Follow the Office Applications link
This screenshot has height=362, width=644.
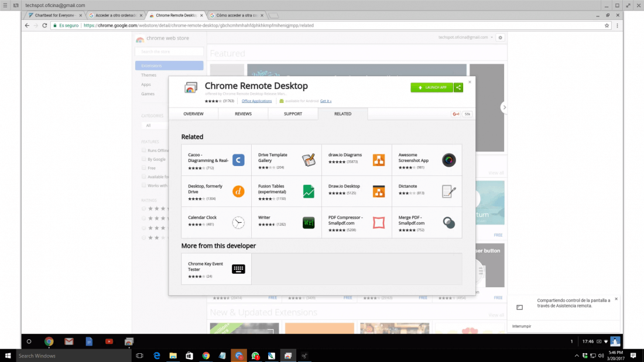click(x=256, y=101)
